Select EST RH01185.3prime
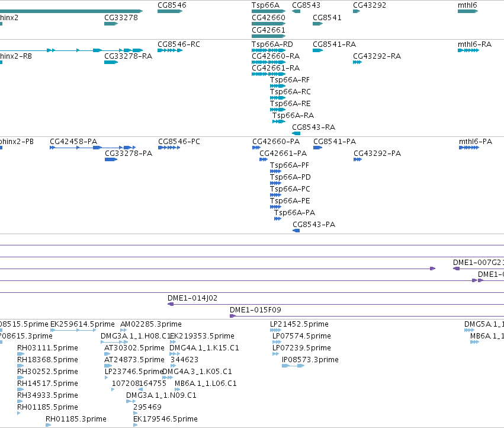The width and height of the screenshot is (504, 428). coord(76,419)
